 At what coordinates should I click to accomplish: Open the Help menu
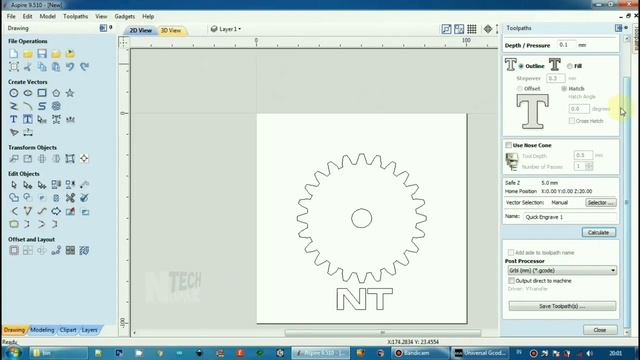(x=148, y=16)
